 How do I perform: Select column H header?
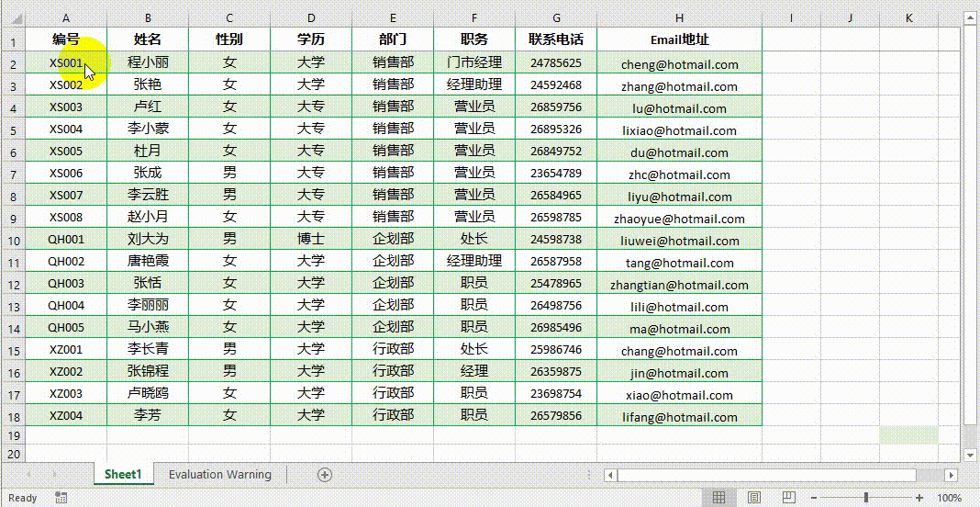679,18
